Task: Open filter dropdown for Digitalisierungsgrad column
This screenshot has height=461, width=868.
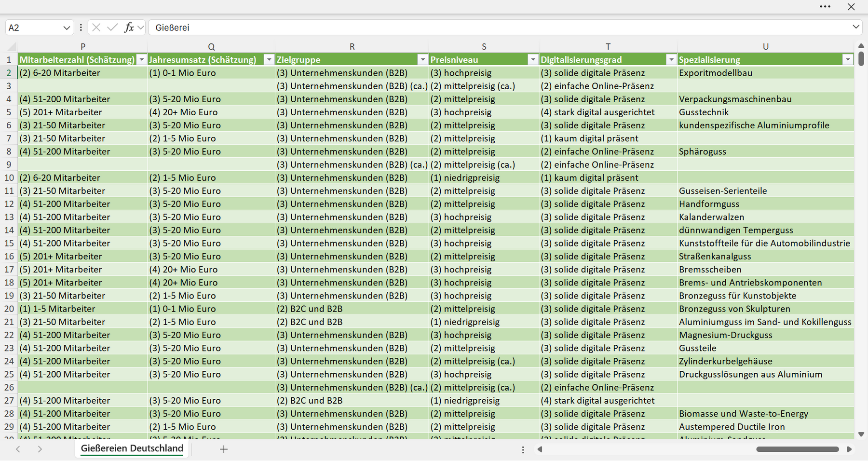Action: [671, 60]
